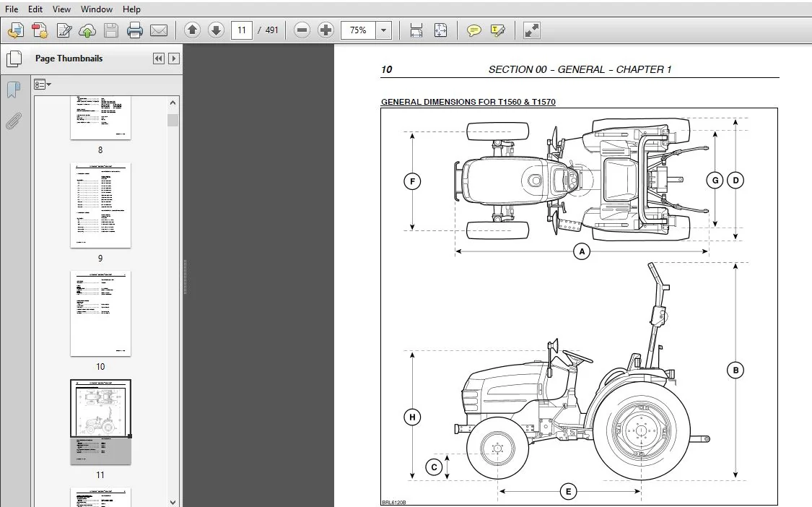The height and width of the screenshot is (507, 812).
Task: Click the 'SECTION 00 - GENERAL - CHAPTER 1' header text
Action: tap(580, 69)
